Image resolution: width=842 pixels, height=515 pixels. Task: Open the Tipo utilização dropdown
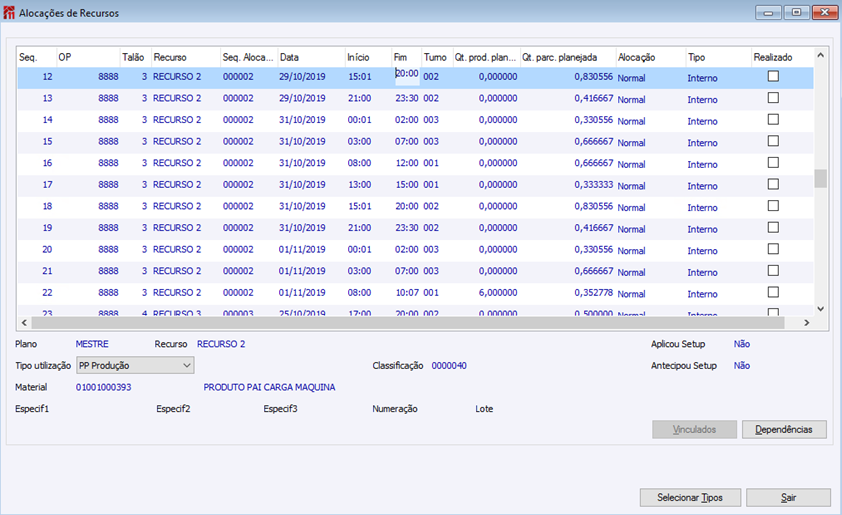(185, 366)
